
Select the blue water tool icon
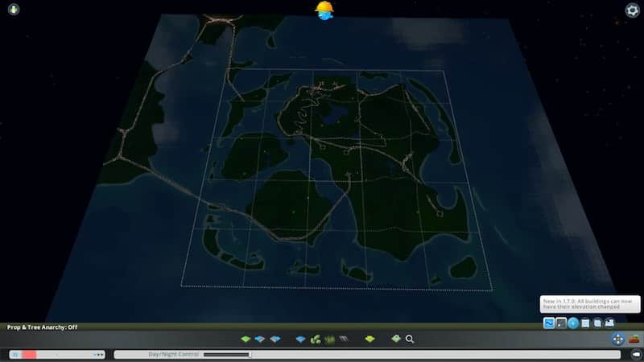click(x=300, y=339)
